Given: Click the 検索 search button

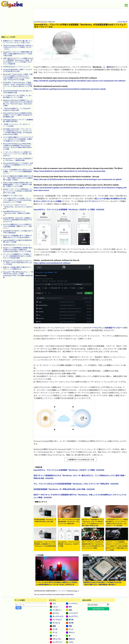Looking at the screenshot, I should coord(18,608).
